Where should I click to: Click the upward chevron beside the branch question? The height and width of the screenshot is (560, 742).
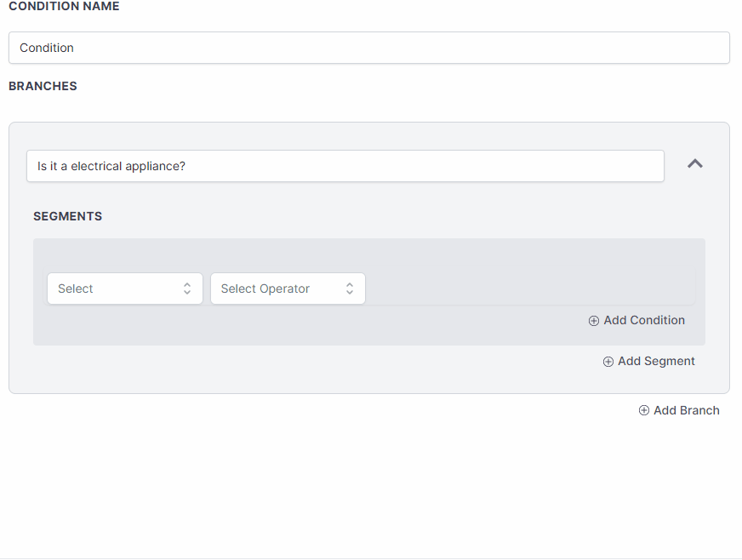tap(695, 163)
